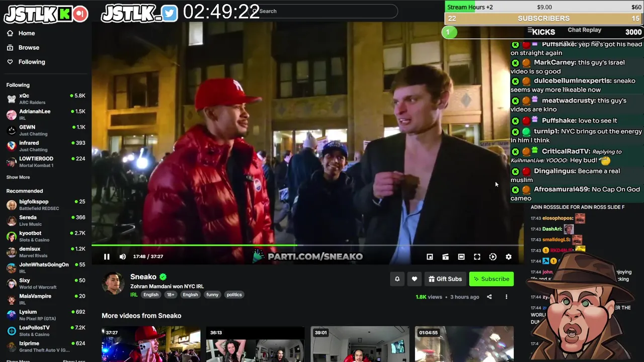644x362 pixels.
Task: Click the 18+ tag
Action: pyautogui.click(x=171, y=295)
